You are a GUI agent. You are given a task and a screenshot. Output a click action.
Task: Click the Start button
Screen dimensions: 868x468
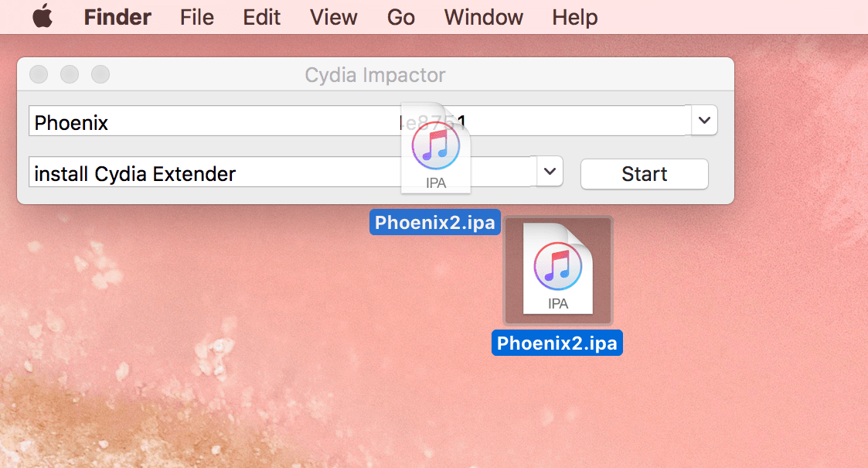point(645,174)
